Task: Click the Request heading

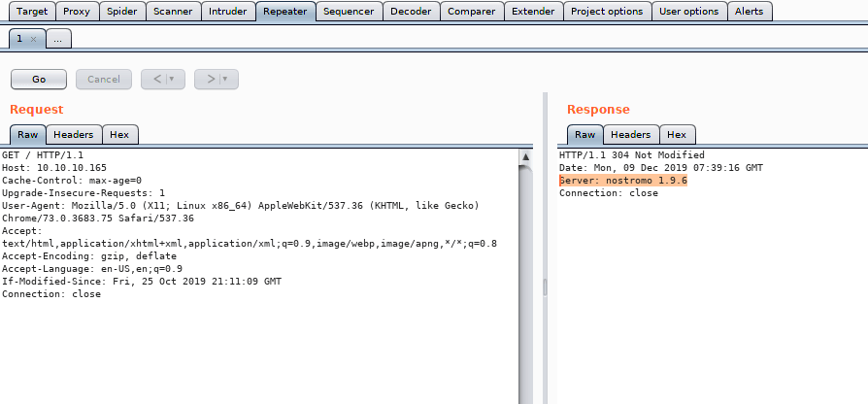Action: click(x=37, y=110)
